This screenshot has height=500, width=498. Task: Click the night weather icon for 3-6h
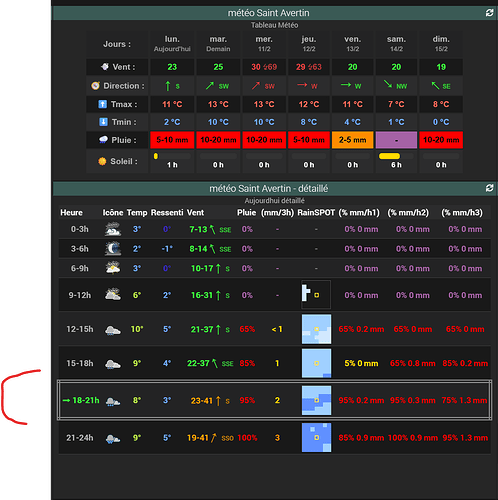113,249
